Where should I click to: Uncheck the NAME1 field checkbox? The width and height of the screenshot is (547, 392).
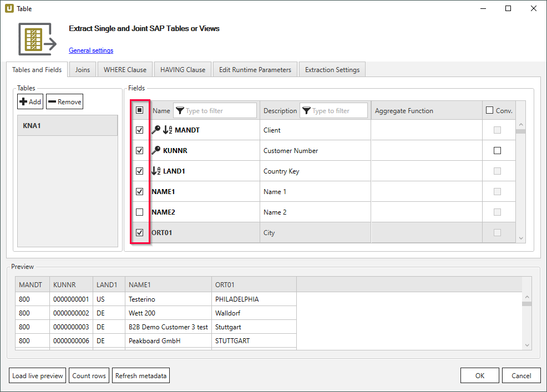click(140, 191)
